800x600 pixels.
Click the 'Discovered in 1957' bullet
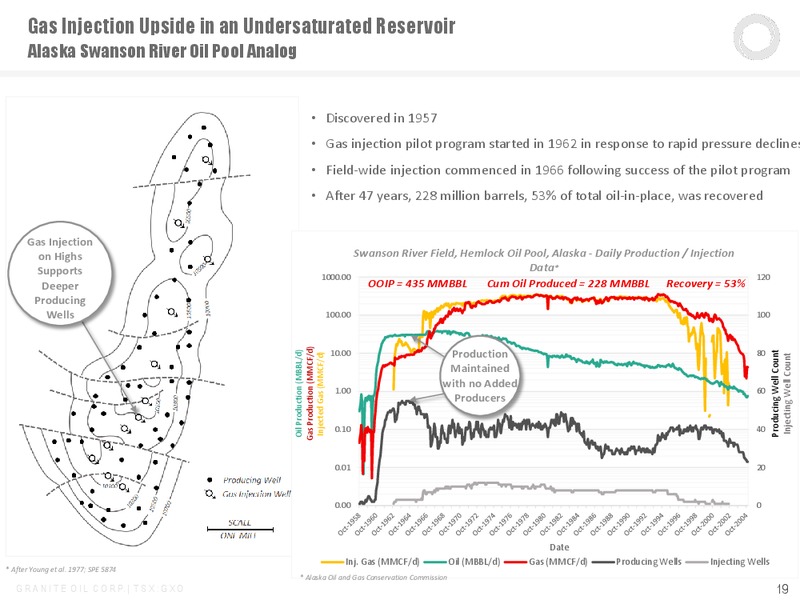pyautogui.click(x=382, y=118)
